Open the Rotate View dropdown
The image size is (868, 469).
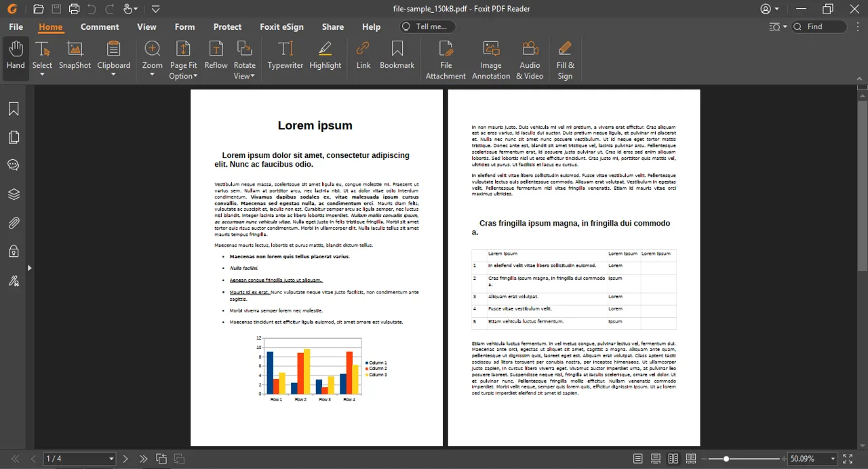click(x=252, y=77)
